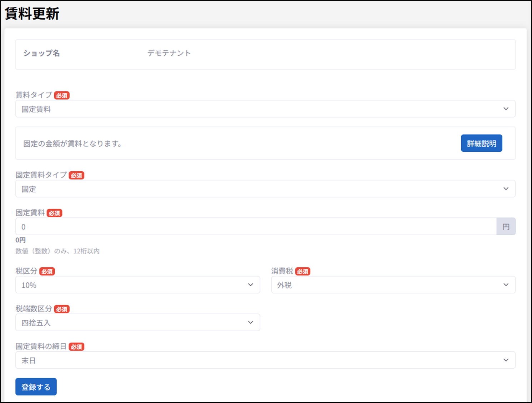The width and height of the screenshot is (532, 403).
Task: Click the 必須 badge next to 賃料タイプ
Action: pyautogui.click(x=62, y=96)
